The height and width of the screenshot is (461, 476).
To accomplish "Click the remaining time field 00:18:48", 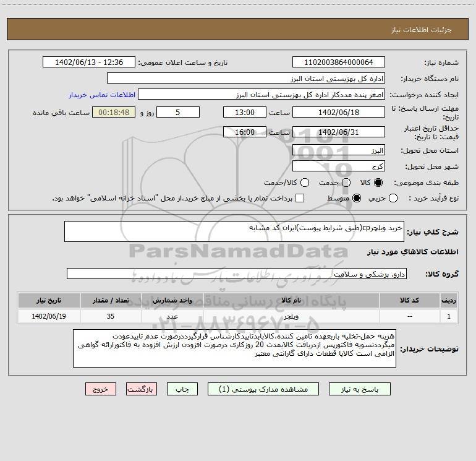I will [x=114, y=112].
